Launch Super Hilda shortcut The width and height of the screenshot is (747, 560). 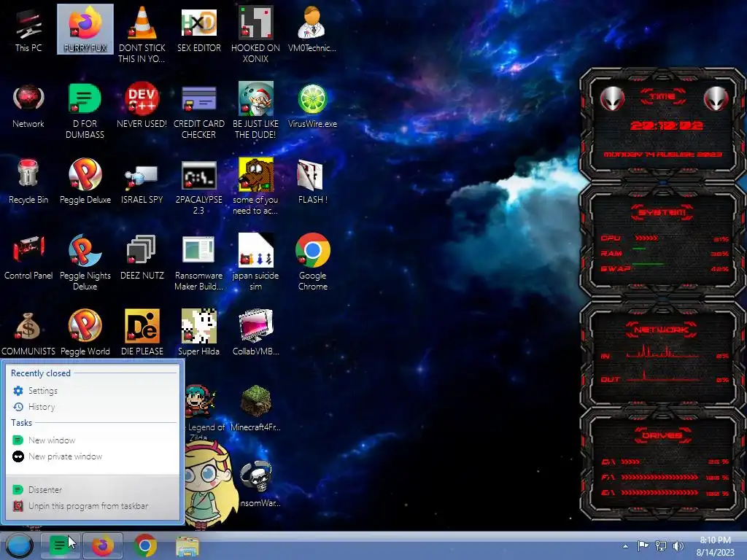coord(198,332)
